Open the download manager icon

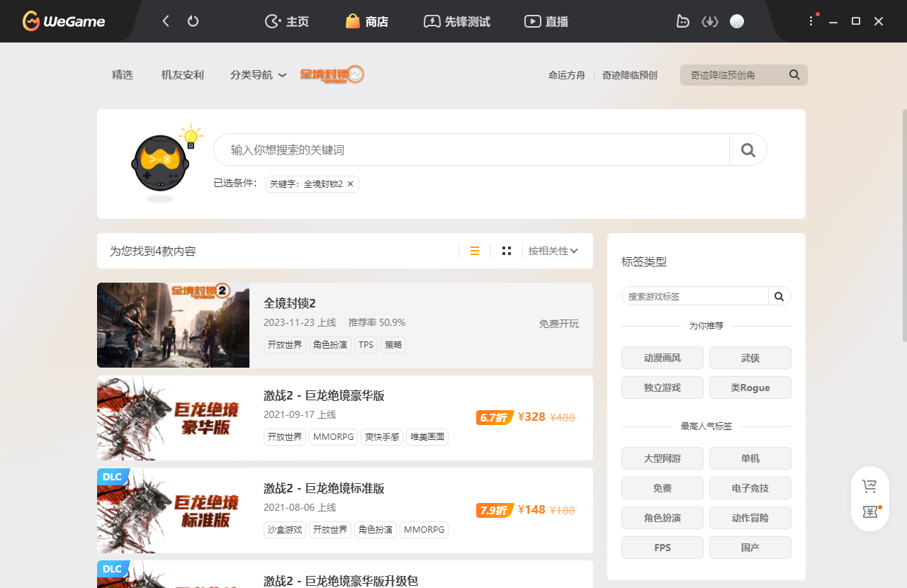tap(710, 21)
